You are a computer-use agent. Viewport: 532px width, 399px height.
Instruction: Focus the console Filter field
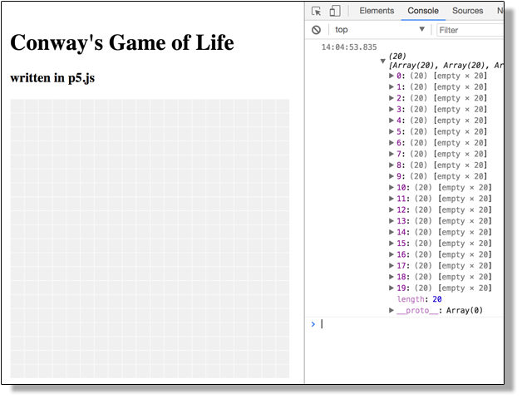click(x=470, y=30)
